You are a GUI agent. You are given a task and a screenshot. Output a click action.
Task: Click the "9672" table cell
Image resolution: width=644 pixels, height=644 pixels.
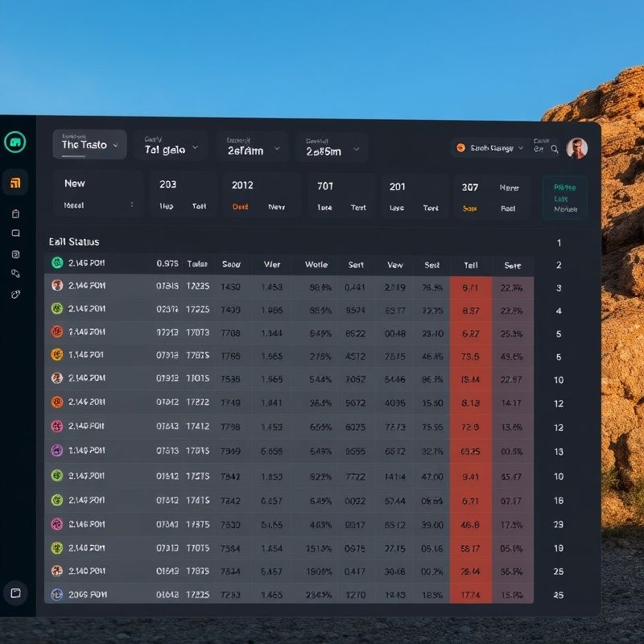(x=355, y=403)
